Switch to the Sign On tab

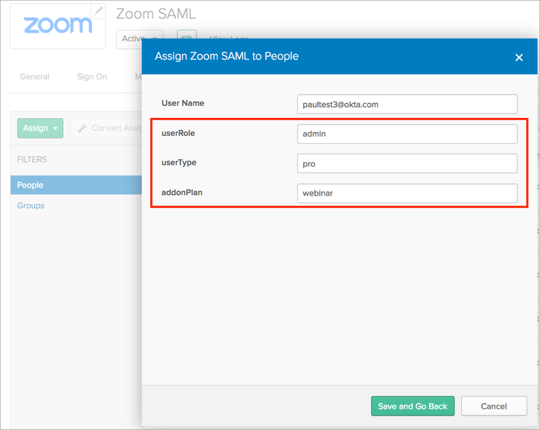pos(92,76)
